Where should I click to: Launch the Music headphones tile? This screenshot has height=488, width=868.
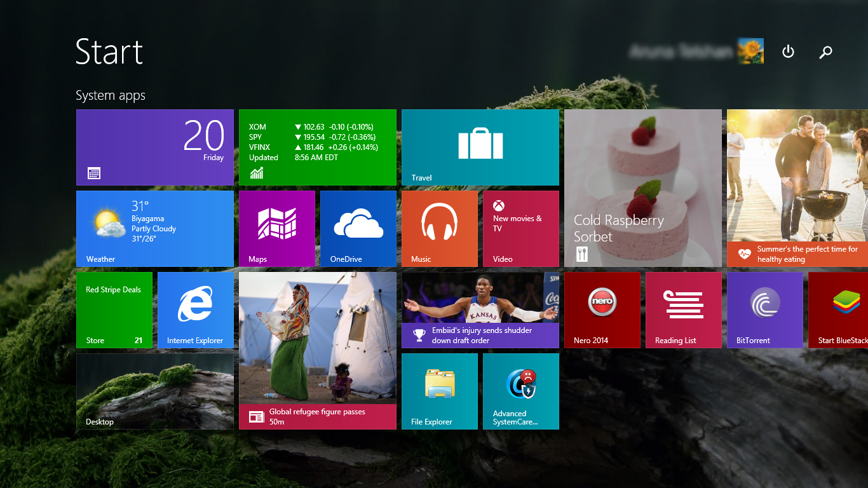pos(440,229)
